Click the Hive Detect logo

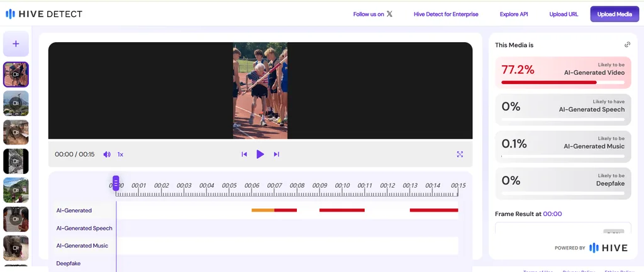(x=44, y=14)
